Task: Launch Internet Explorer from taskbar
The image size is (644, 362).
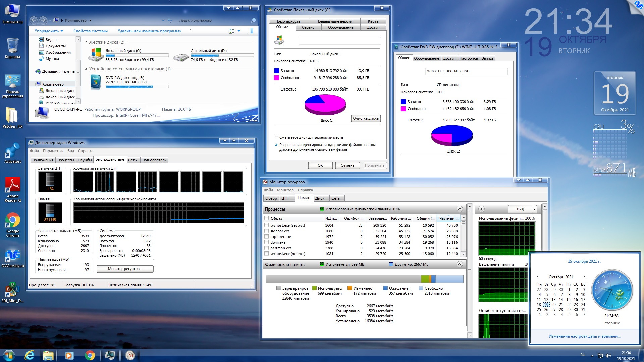Action: (30, 355)
